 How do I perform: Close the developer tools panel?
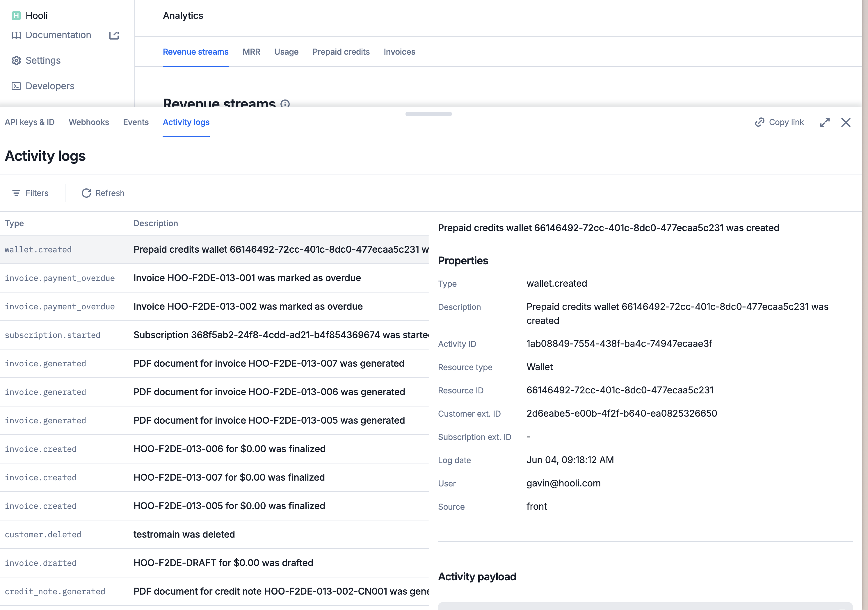tap(846, 122)
